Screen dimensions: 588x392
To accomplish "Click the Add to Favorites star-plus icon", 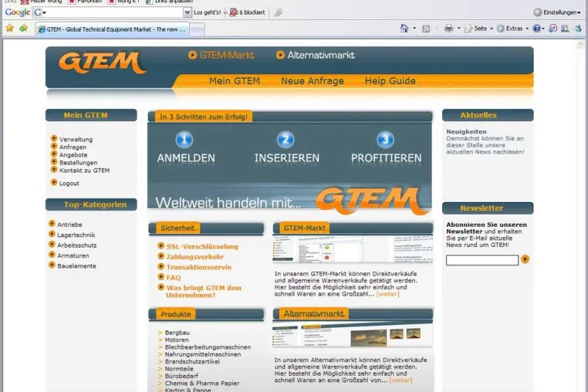I will [x=24, y=28].
